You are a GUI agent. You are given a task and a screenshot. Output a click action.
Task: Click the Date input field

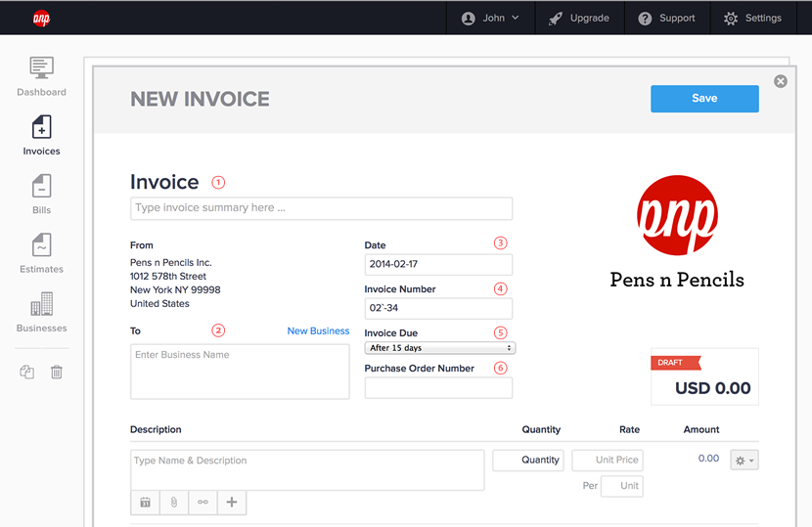click(x=438, y=264)
